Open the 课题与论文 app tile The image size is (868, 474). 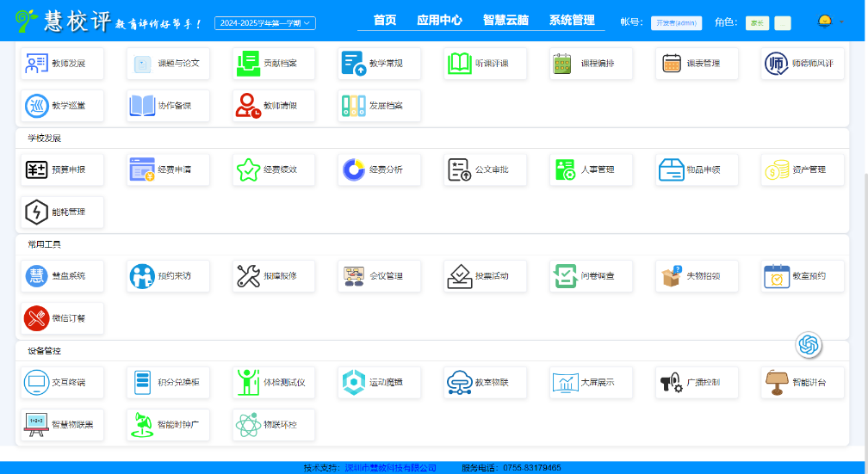pos(168,64)
